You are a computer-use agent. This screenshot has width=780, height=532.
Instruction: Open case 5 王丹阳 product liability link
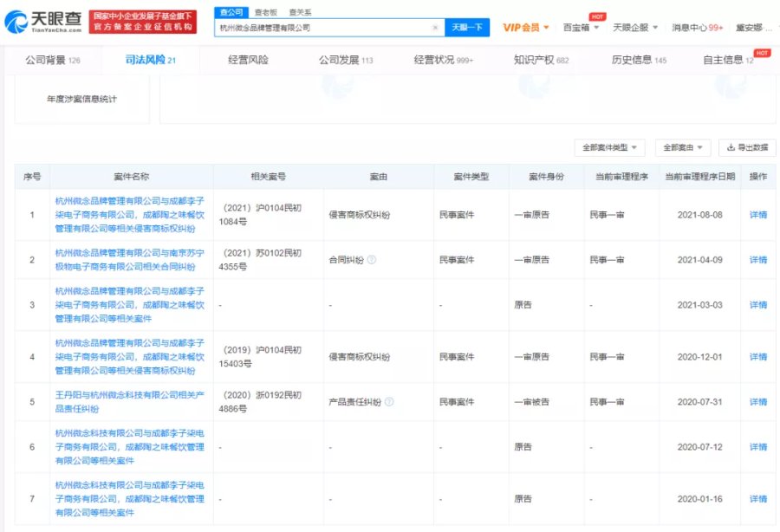click(x=130, y=402)
